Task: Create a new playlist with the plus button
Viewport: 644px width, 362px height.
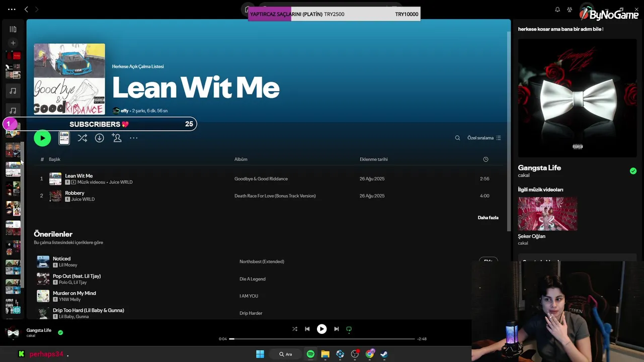Action: (13, 43)
